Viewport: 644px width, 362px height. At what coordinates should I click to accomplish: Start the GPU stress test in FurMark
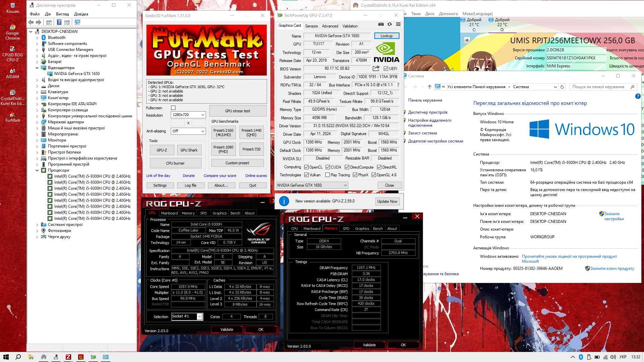[237, 111]
